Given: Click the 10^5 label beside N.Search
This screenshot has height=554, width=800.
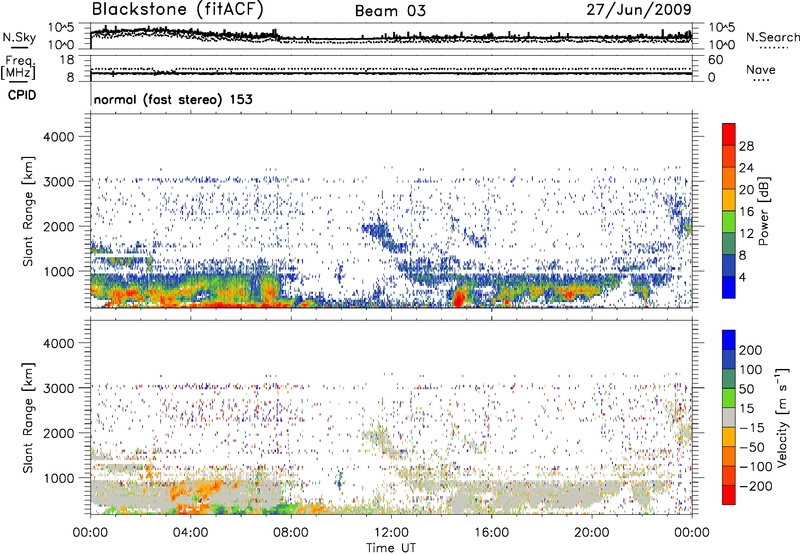Looking at the screenshot, I should 722,28.
